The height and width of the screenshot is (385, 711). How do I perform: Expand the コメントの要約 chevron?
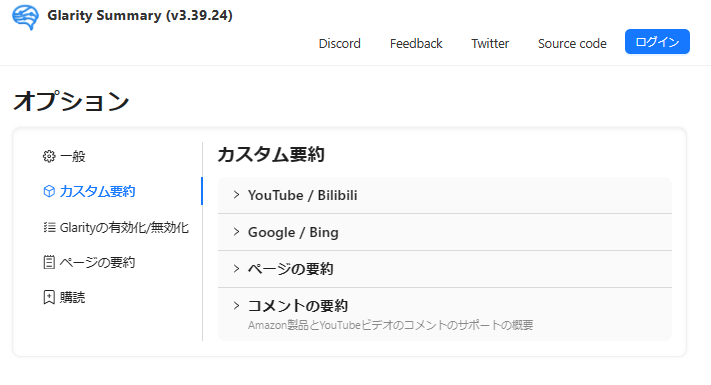(x=236, y=306)
